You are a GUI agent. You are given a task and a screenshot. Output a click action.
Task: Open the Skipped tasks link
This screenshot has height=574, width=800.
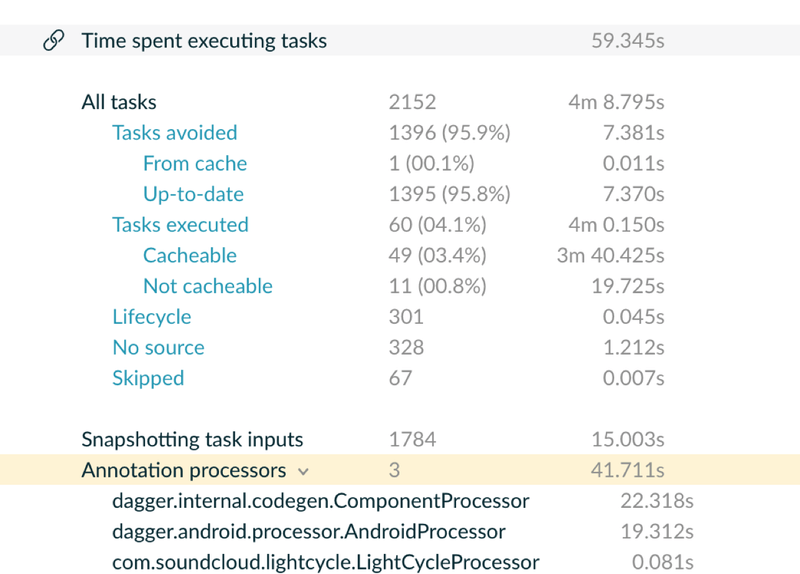click(x=148, y=378)
